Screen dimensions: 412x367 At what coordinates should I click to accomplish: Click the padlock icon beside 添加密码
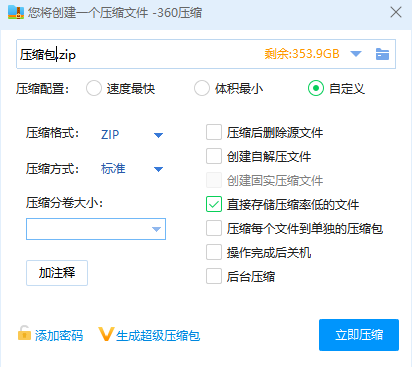click(x=24, y=333)
